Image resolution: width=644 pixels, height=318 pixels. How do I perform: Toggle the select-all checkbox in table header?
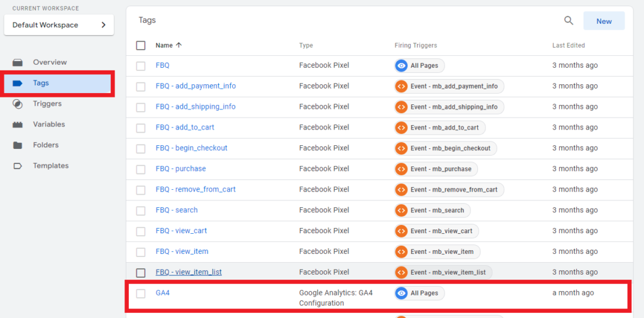pyautogui.click(x=141, y=45)
